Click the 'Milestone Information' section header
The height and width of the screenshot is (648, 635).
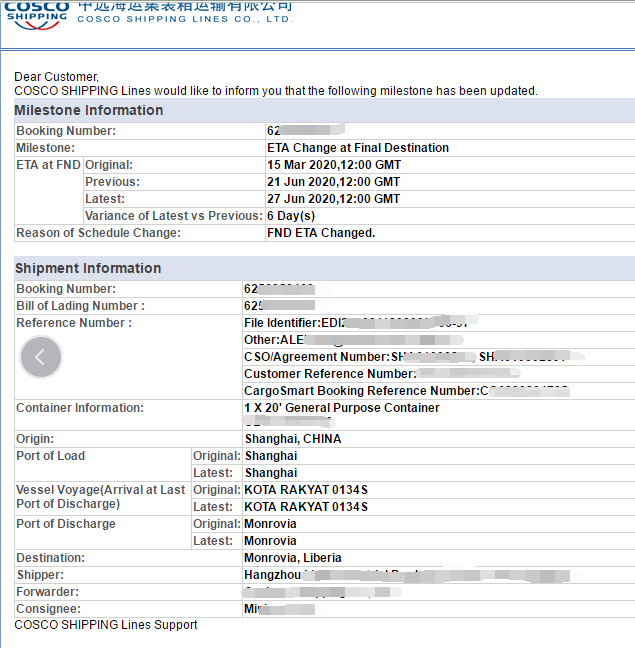click(x=89, y=110)
